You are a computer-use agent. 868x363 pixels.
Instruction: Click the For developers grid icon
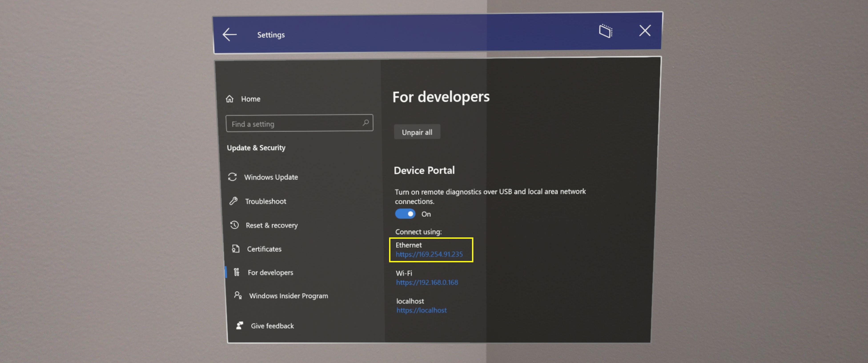coord(235,272)
